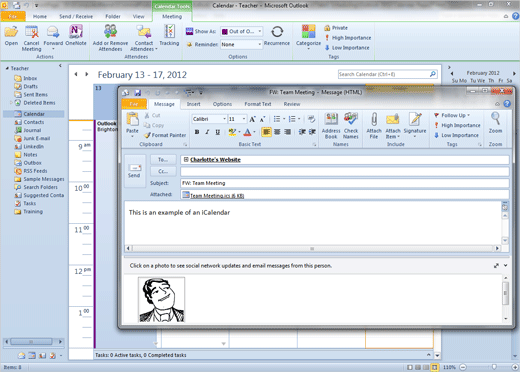Screen dimensions: 520x372
Task: Click the To... button
Action: pyautogui.click(x=163, y=160)
